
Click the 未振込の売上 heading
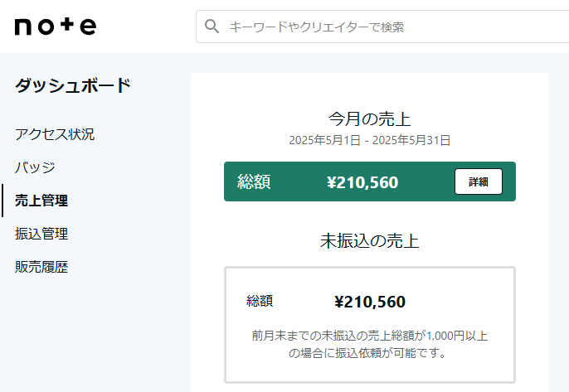coord(369,241)
